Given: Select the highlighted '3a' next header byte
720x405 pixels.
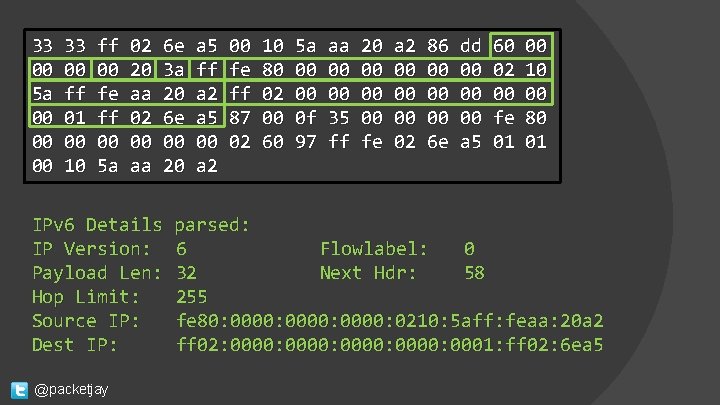Looking at the screenshot, I should click(174, 69).
